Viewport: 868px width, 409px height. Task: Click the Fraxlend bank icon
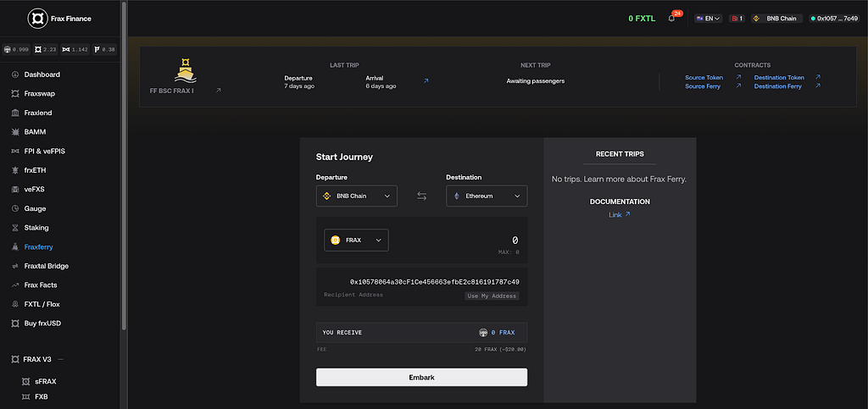15,113
